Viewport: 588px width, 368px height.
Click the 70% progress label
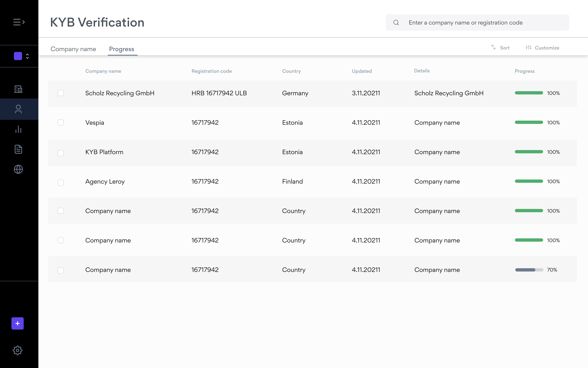552,270
